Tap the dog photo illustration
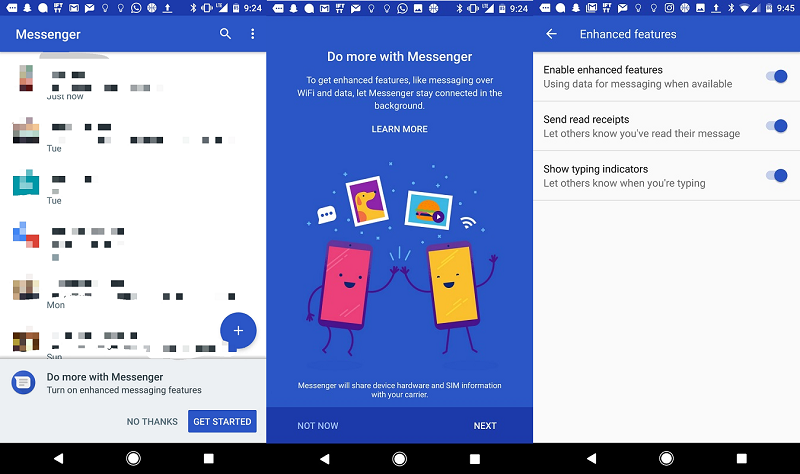 367,201
